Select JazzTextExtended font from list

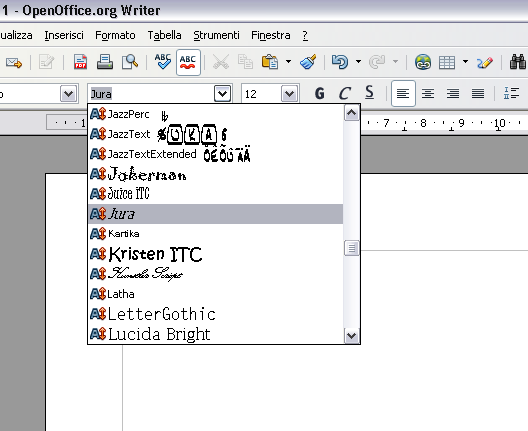(x=216, y=154)
